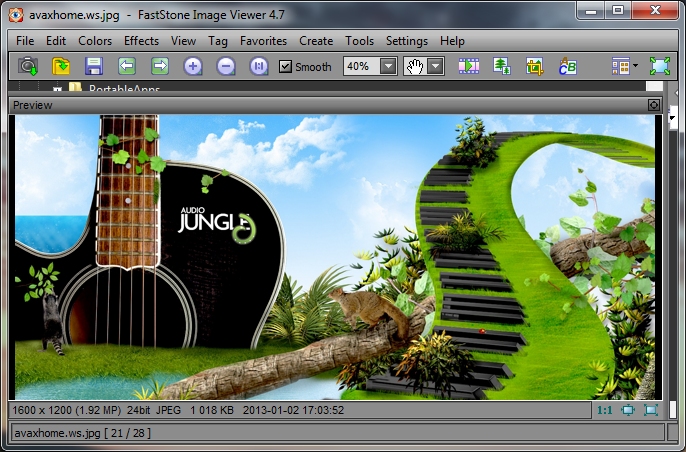Expand the PortableApps folder tree node

click(57, 89)
